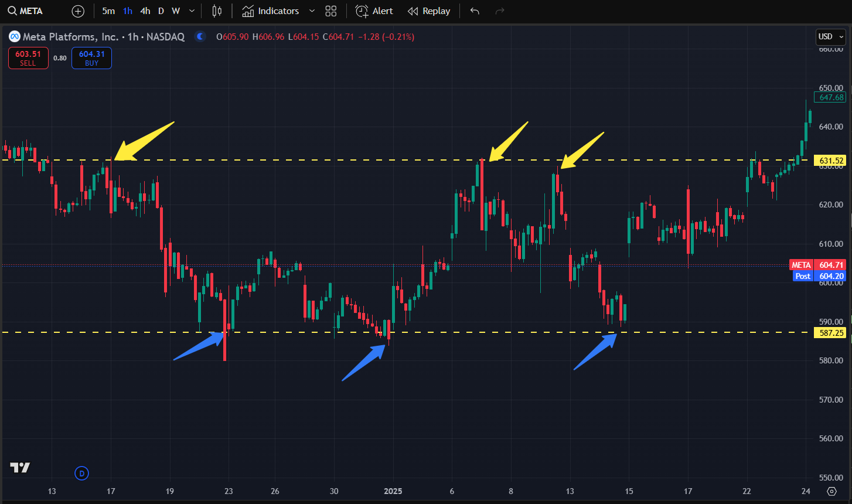This screenshot has width=852, height=504.
Task: Open chart settings gear at bottom right
Action: [832, 491]
